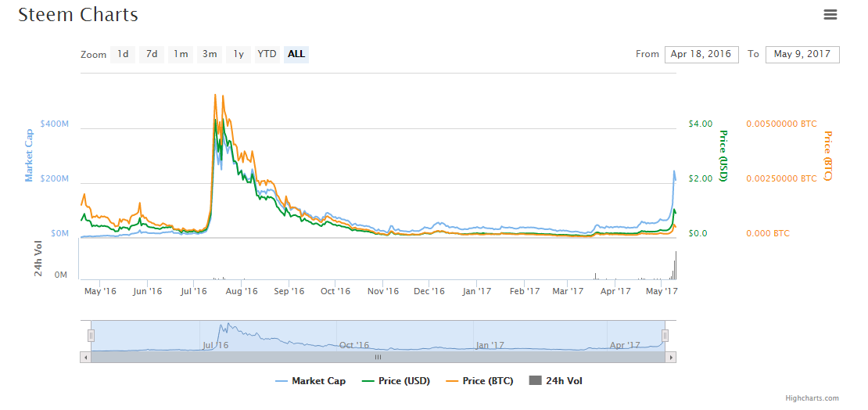Click the navigator scrollbar right arrow

[x=671, y=358]
